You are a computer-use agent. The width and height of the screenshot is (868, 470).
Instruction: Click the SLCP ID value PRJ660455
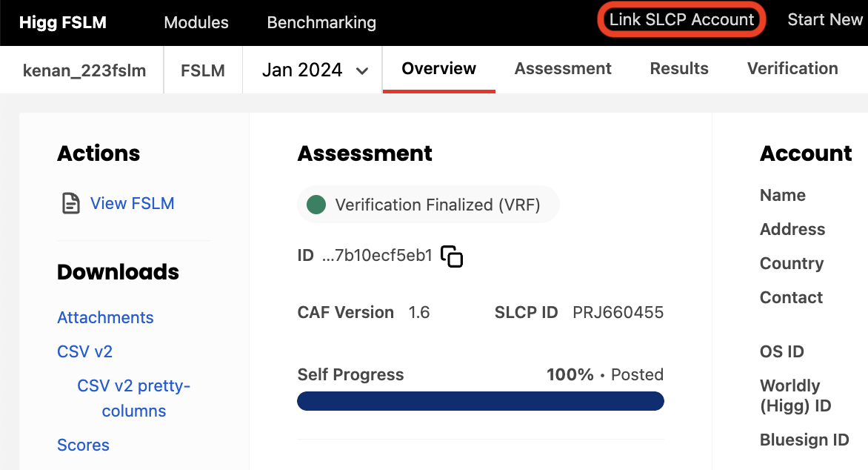pos(618,313)
